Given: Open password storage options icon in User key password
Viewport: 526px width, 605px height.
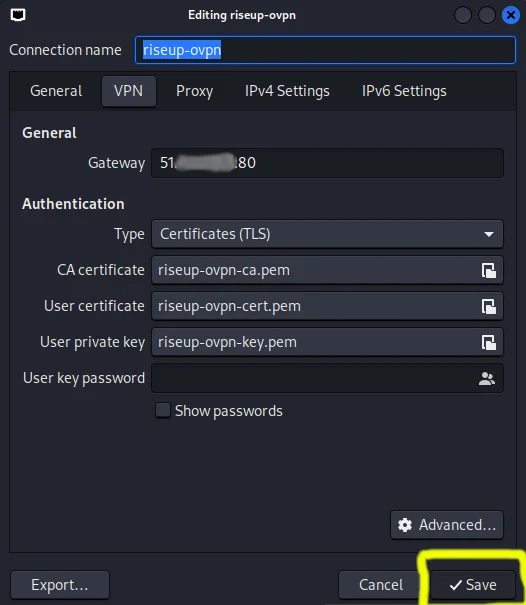Looking at the screenshot, I should pos(487,379).
